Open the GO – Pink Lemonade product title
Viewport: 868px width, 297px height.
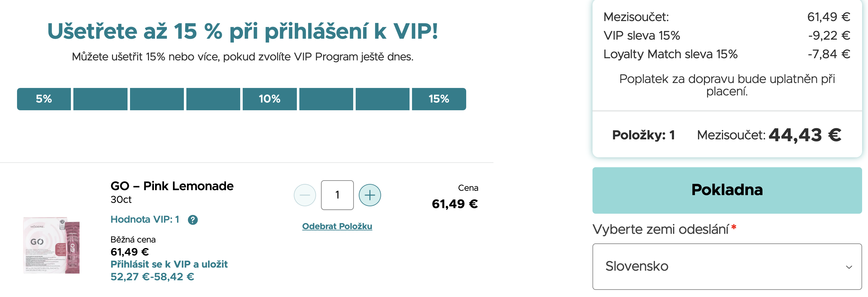(x=172, y=186)
